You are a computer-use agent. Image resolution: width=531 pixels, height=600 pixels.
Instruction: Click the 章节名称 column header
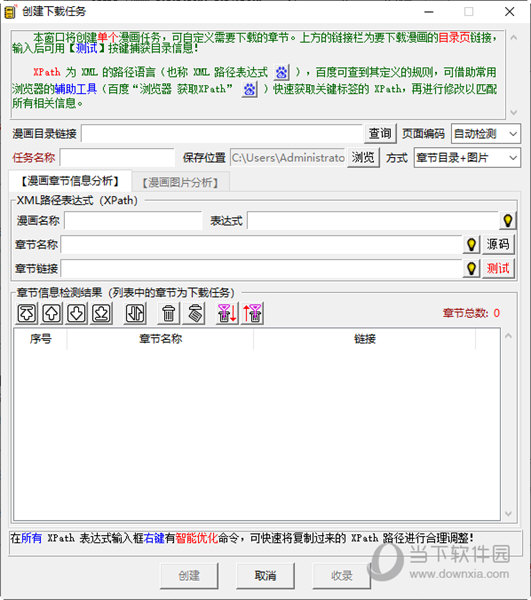pyautogui.click(x=160, y=339)
